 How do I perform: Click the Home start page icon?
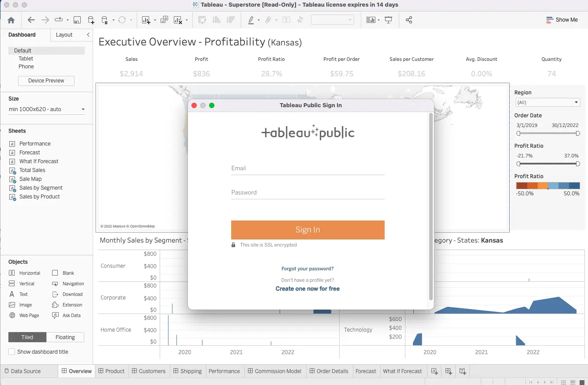point(11,20)
